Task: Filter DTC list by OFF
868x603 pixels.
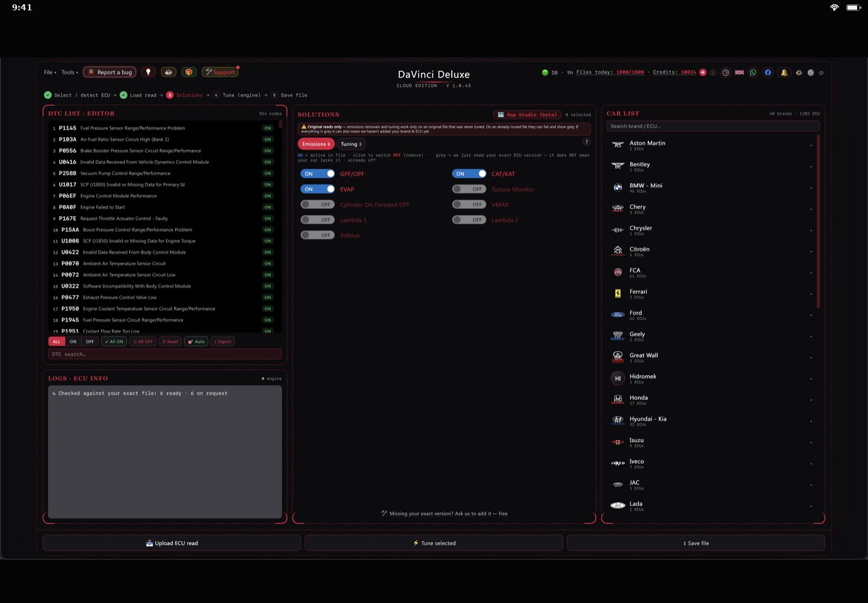Action: click(90, 342)
